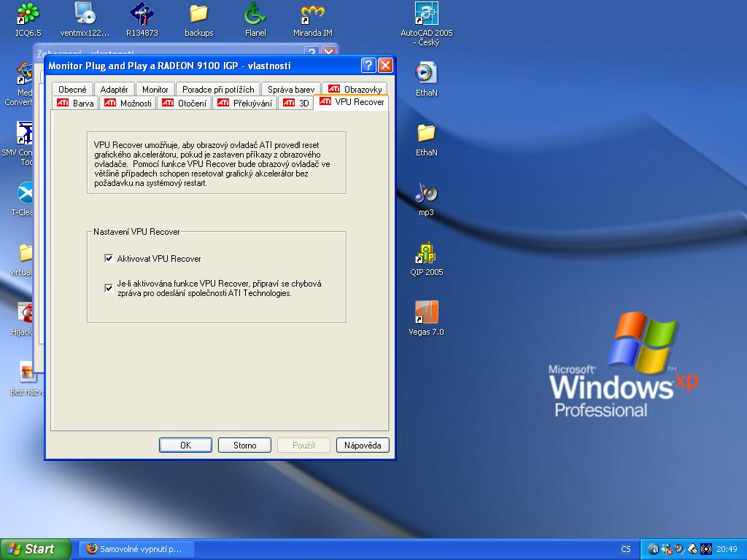Screen dimensions: 747x560
Task: Open the ATI Překrývání tab
Action: tap(245, 103)
